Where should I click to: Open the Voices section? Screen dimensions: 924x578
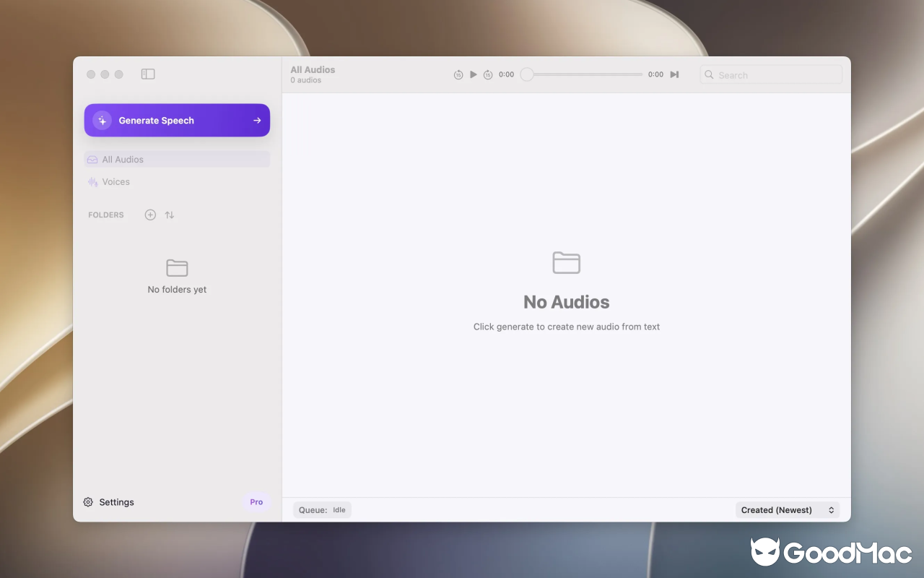coord(177,182)
